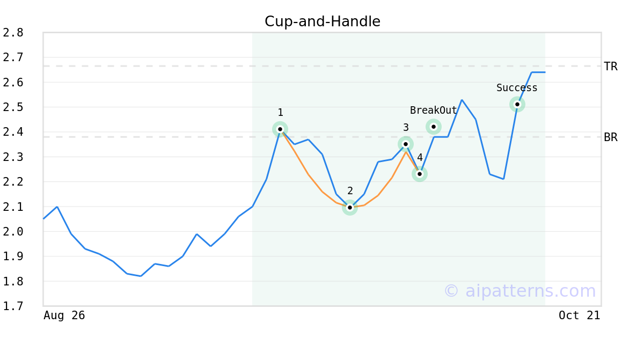The height and width of the screenshot is (338, 644).
Task: Click the BreakOut text label
Action: (434, 111)
